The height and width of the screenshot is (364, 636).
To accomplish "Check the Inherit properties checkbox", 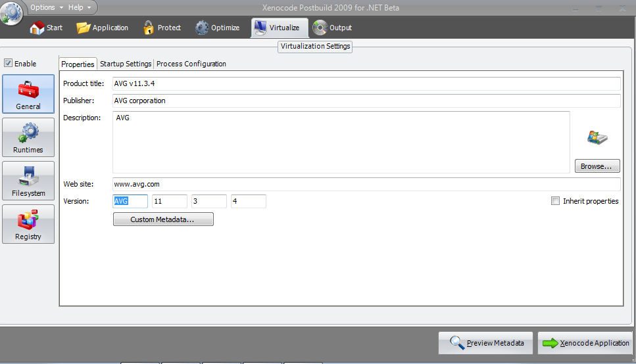I will tap(555, 200).
